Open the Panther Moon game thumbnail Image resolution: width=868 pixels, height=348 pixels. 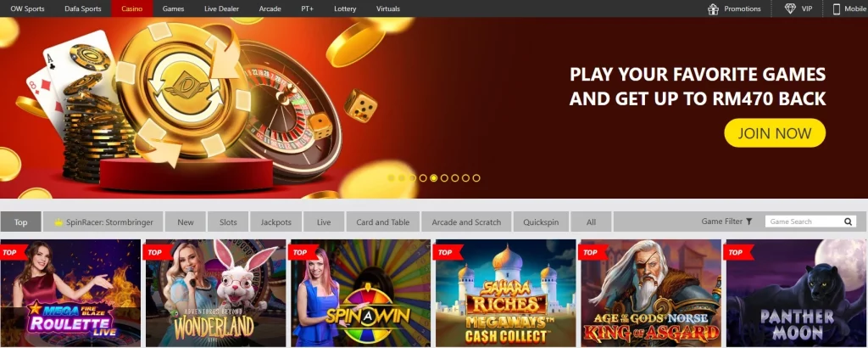pos(797,293)
